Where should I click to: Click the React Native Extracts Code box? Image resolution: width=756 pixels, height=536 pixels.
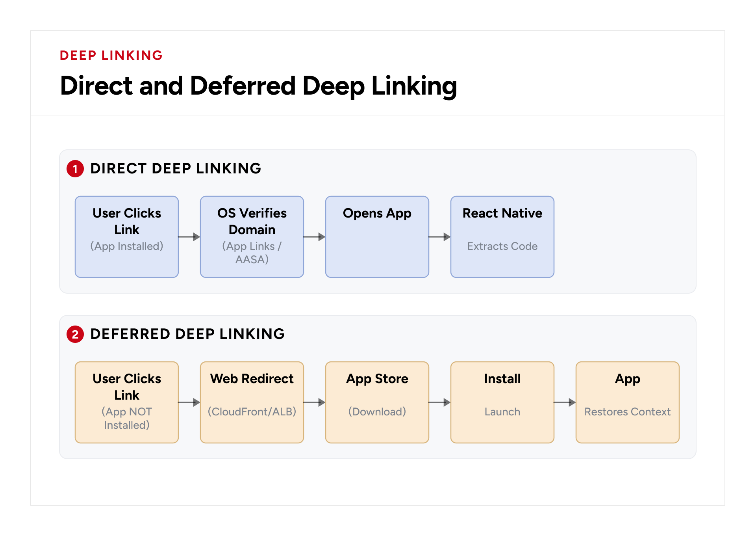502,237
